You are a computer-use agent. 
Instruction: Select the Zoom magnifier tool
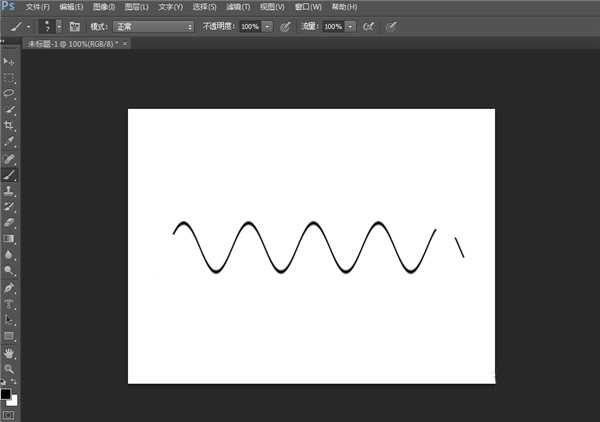pos(8,369)
